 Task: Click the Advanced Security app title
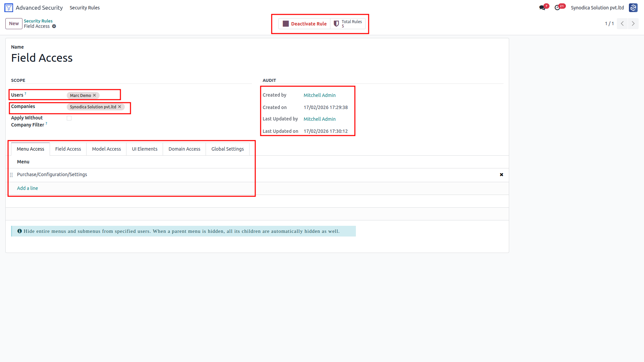click(x=39, y=8)
